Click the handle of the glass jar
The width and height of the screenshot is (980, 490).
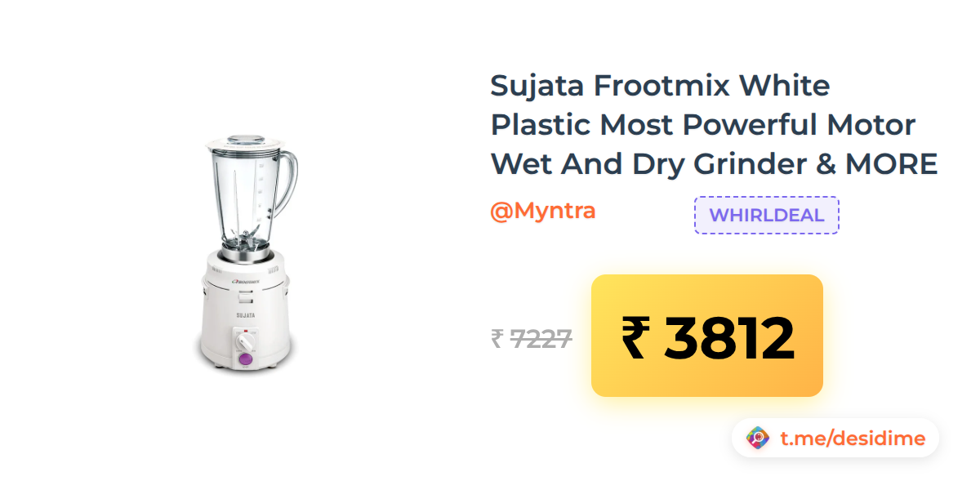click(289, 180)
